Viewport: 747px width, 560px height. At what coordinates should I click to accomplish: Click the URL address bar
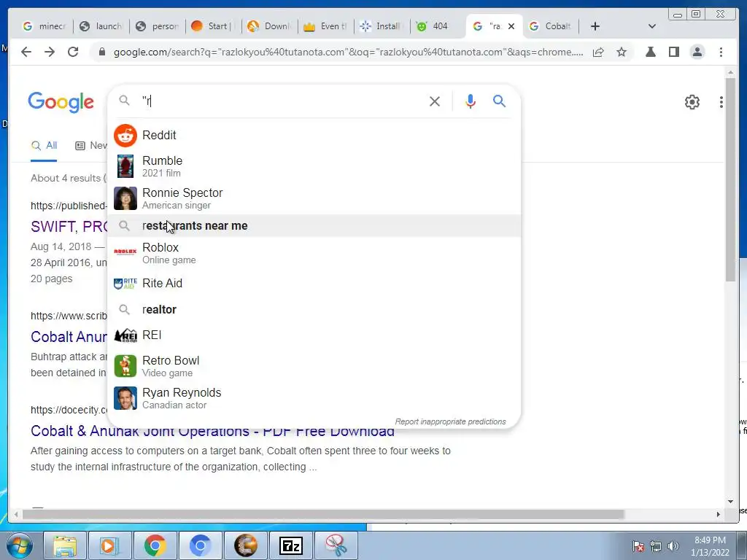pos(348,52)
